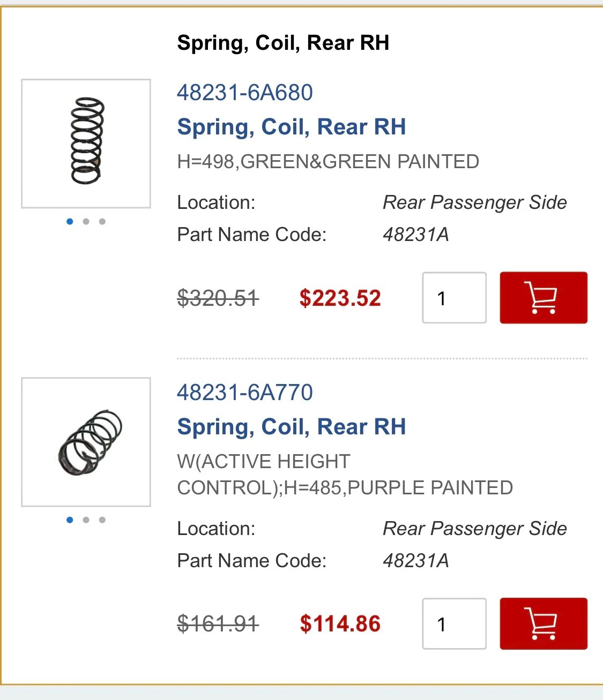Click the Rear Passenger Side location text on the second listing
This screenshot has height=700, width=603.
474,529
